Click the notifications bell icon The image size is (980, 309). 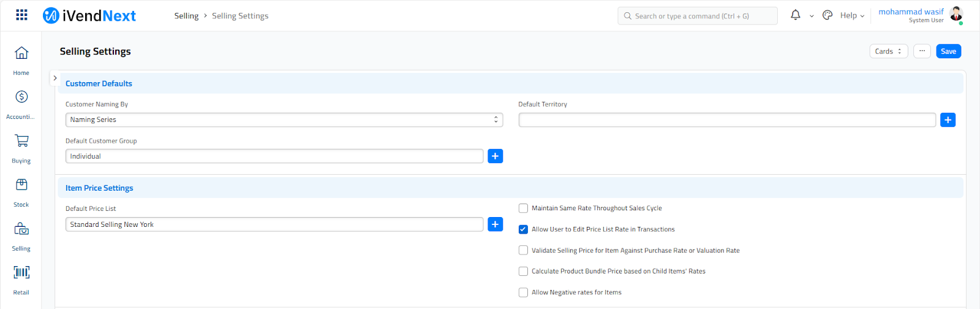796,15
